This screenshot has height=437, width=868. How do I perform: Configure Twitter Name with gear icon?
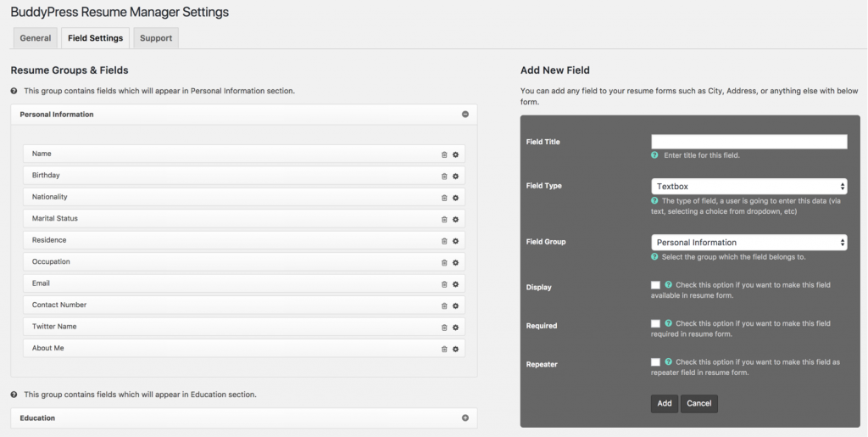pos(455,328)
